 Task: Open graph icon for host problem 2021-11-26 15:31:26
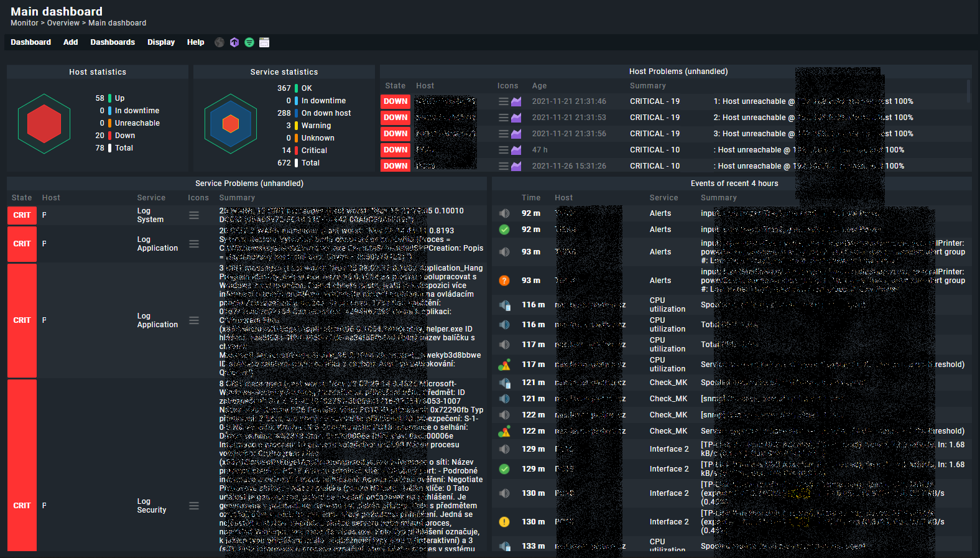click(516, 166)
